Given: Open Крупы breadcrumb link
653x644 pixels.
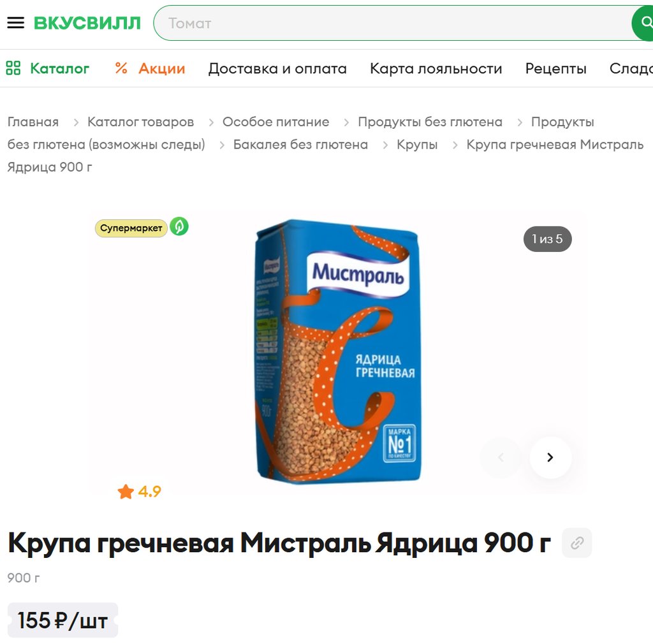Looking at the screenshot, I should coord(417,145).
